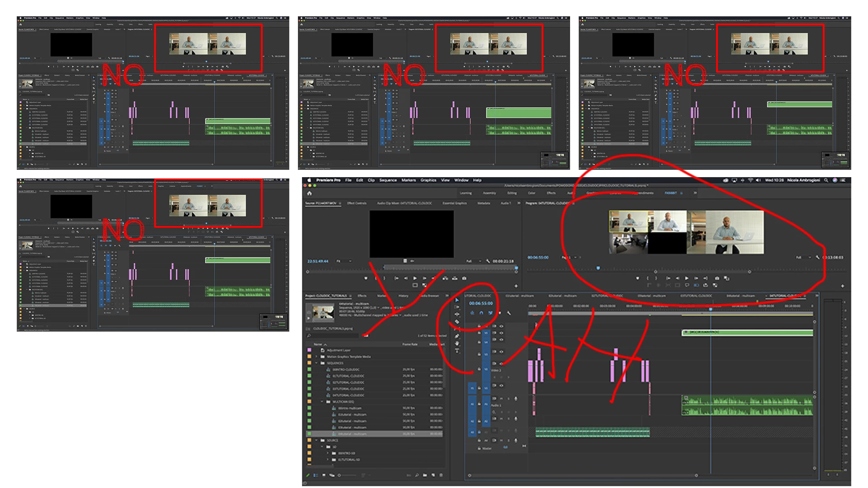
Task: Toggle visibility eye icon on the Video 2 track
Action: click(x=501, y=363)
